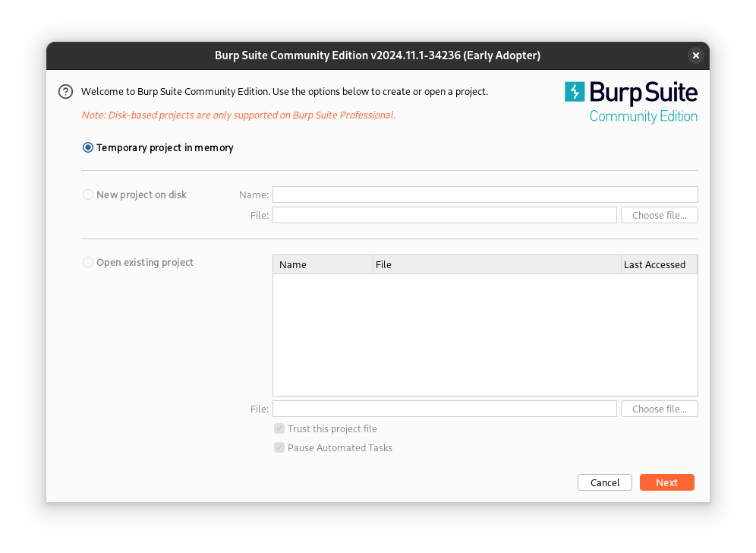This screenshot has width=756, height=553.
Task: Sort projects by File column
Action: point(496,264)
